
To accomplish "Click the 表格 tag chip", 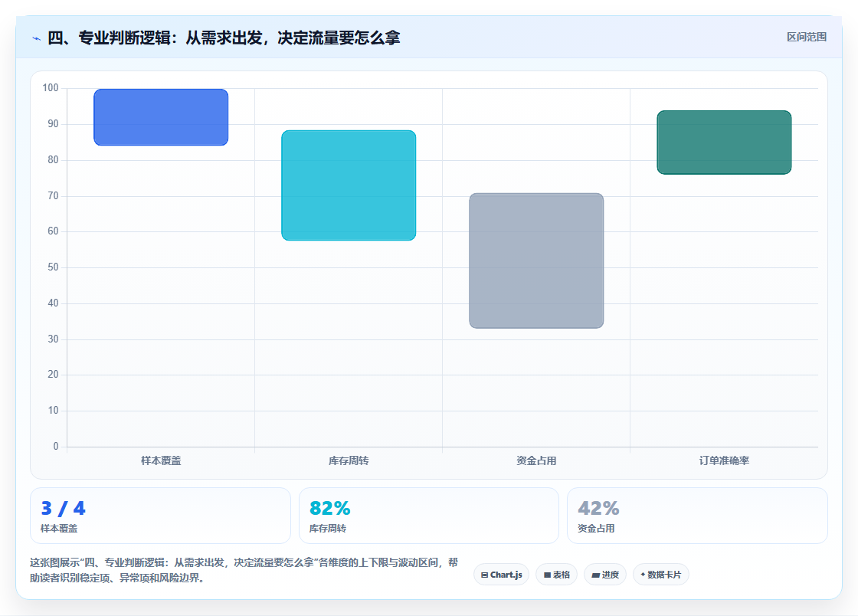I will (556, 575).
